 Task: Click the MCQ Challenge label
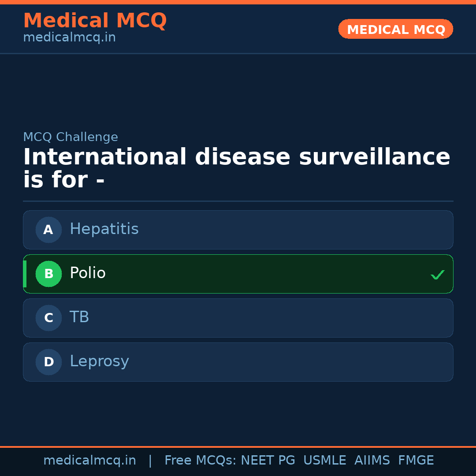click(x=71, y=137)
